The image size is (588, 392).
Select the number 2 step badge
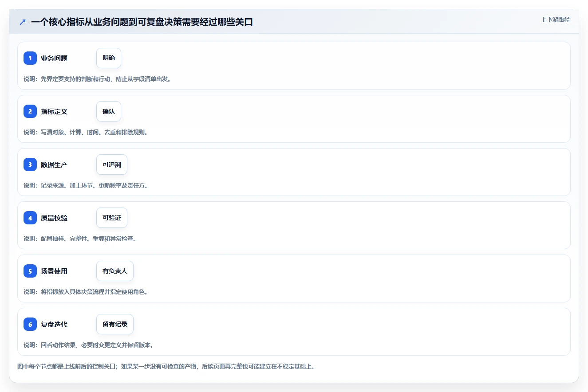[30, 111]
